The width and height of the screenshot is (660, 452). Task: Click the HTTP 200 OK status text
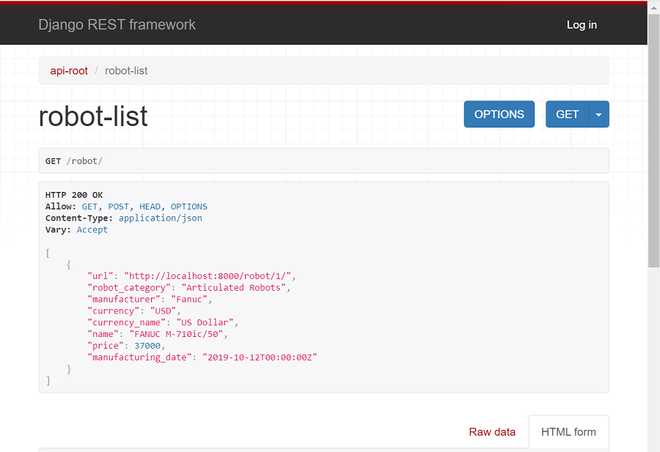(x=74, y=195)
